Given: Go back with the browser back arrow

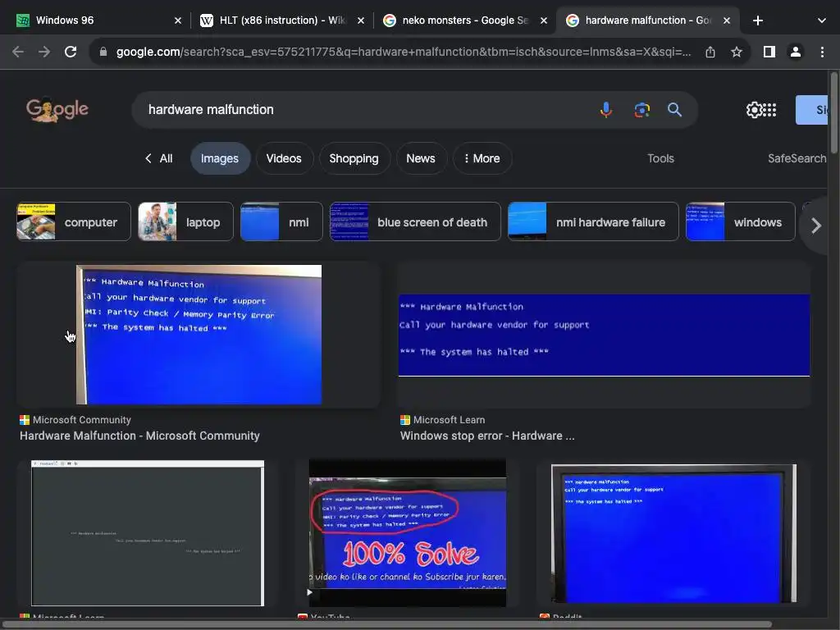Looking at the screenshot, I should click(x=18, y=52).
